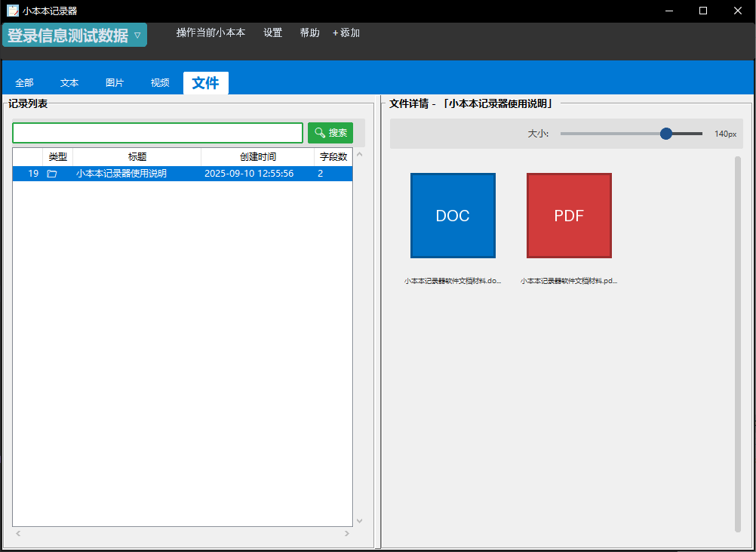Image resolution: width=756 pixels, height=552 pixels.
Task: Click the + 添加 button
Action: (x=346, y=33)
